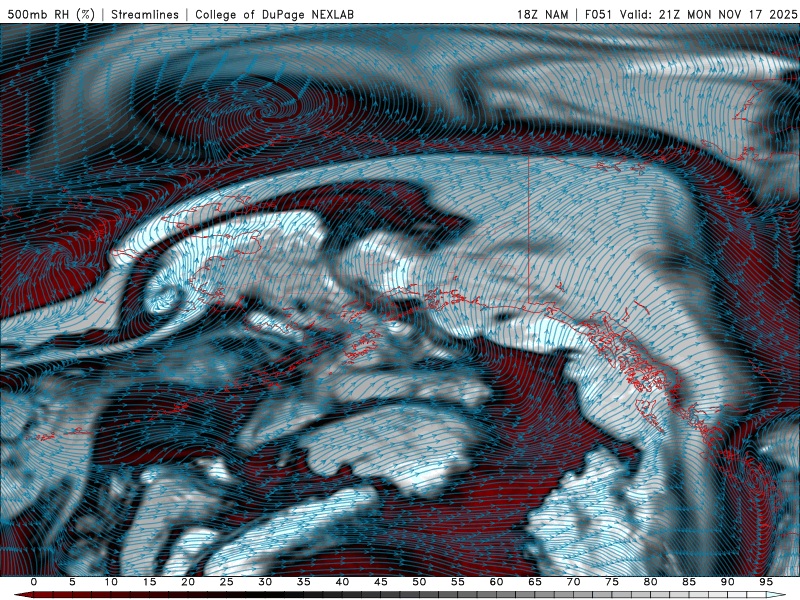Screen dimensions: 800x600
Task: Click the colorbar label '75'
Action: [612, 582]
